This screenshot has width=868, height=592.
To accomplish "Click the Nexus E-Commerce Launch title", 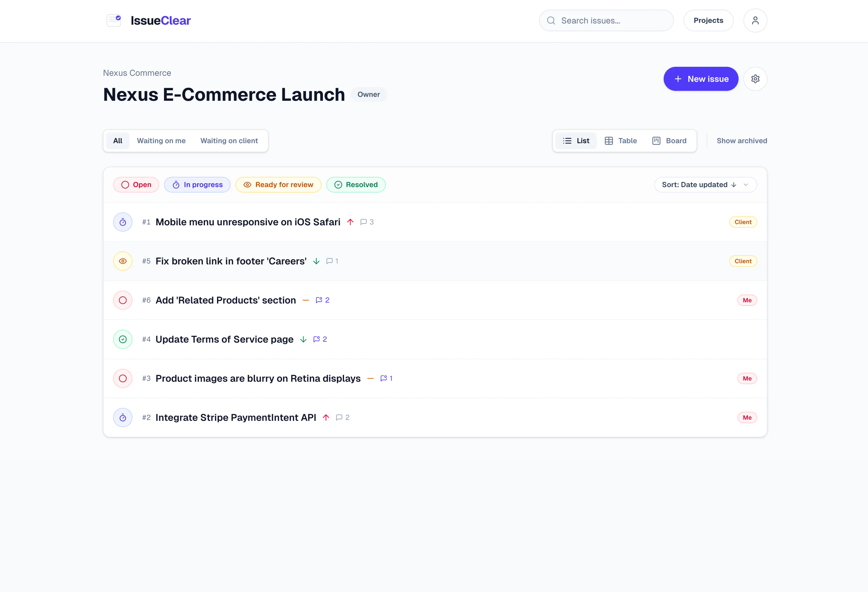I will [x=224, y=94].
